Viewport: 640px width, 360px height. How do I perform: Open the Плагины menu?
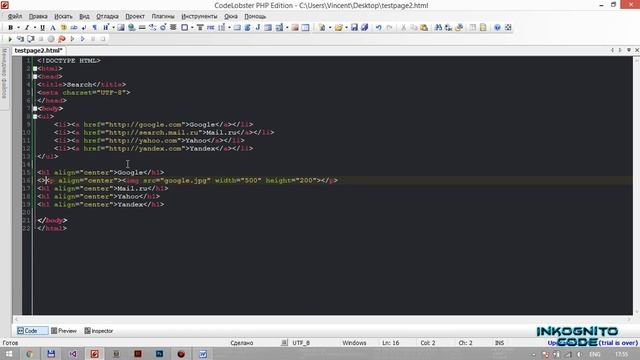[163, 16]
